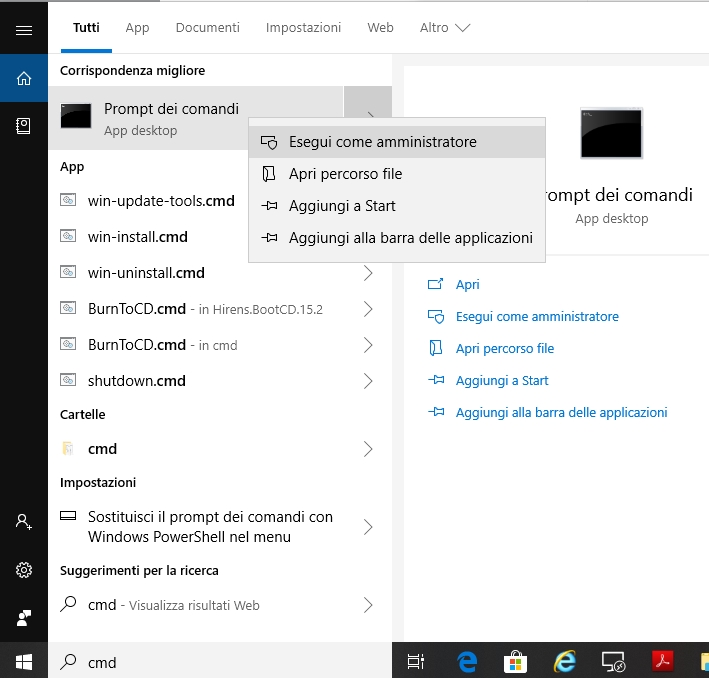Open Adobe Acrobat Reader from the taskbar

[662, 661]
